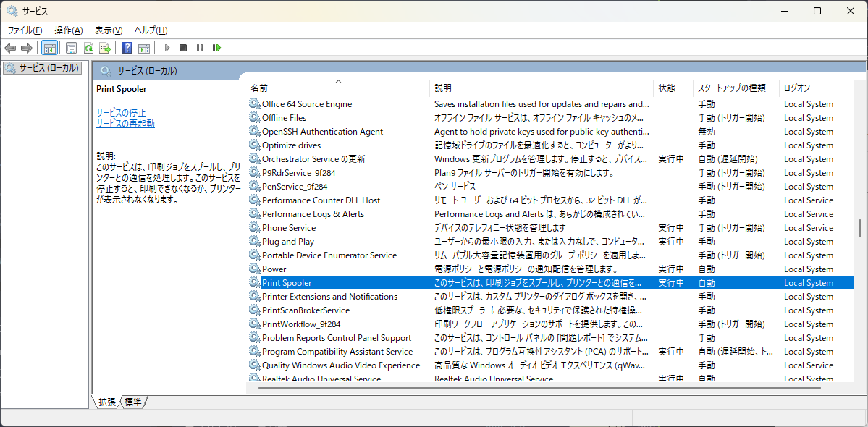Click the Show/Hide Action Pane icon
868x427 pixels.
click(144, 48)
